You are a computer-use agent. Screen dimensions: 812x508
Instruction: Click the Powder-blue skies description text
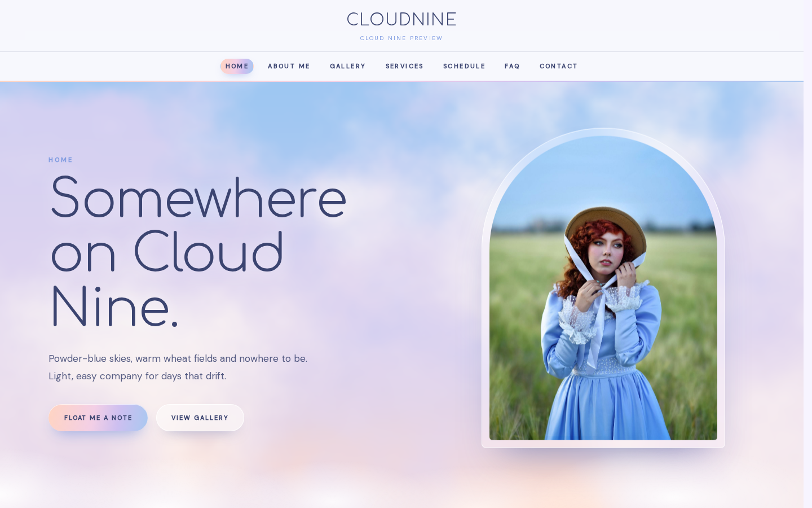tap(178, 367)
